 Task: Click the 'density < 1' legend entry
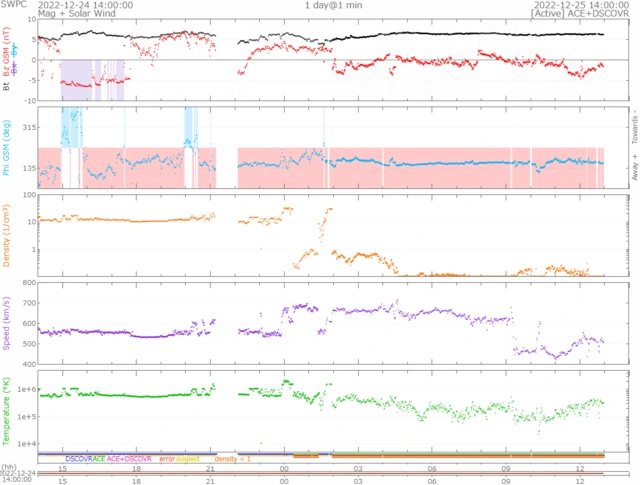233,458
